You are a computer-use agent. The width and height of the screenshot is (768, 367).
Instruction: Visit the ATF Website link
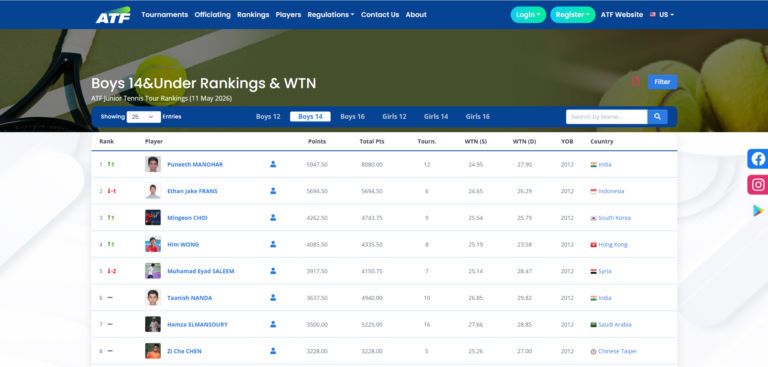pyautogui.click(x=622, y=15)
